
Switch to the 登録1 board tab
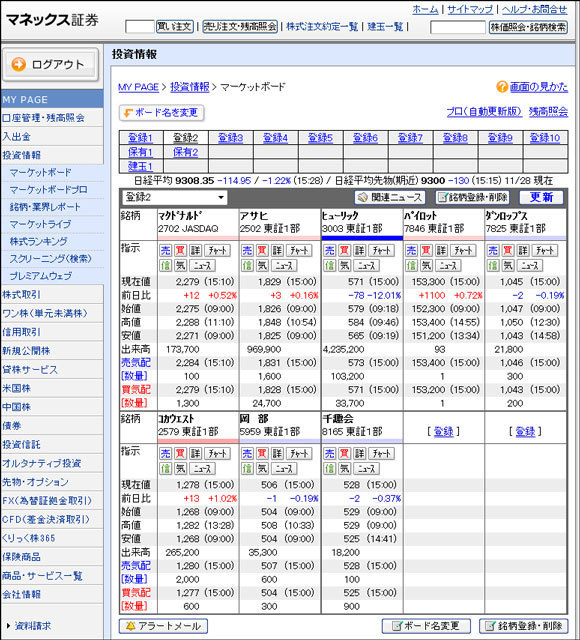(140, 138)
